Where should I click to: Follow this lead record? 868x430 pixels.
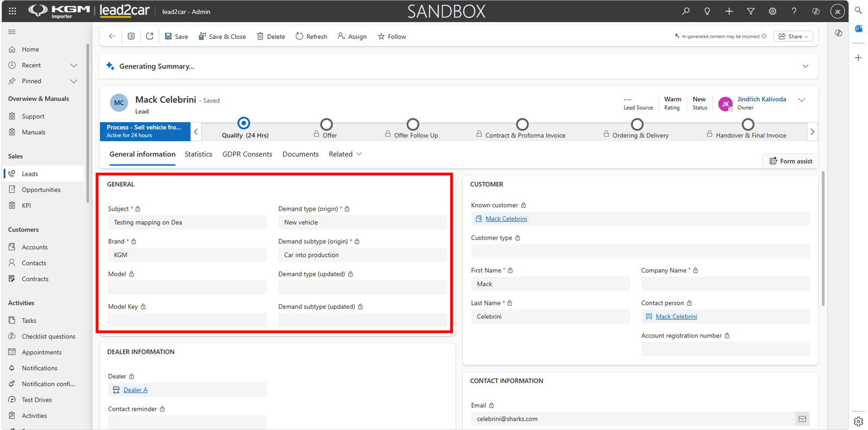click(x=392, y=36)
